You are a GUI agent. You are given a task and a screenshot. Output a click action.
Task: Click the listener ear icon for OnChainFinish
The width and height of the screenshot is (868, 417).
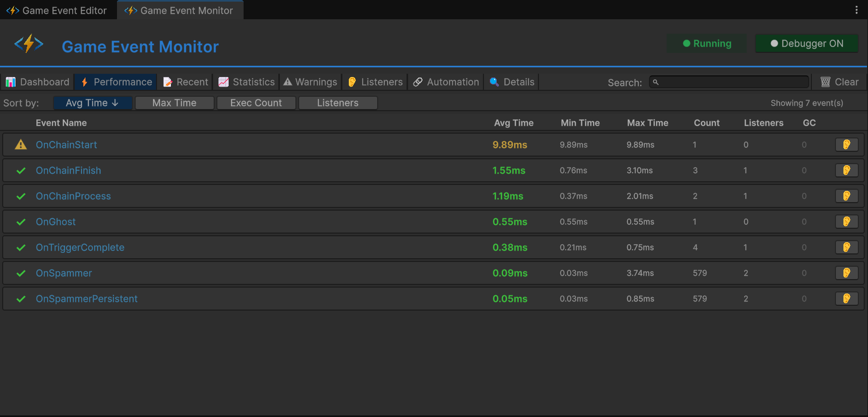(847, 171)
